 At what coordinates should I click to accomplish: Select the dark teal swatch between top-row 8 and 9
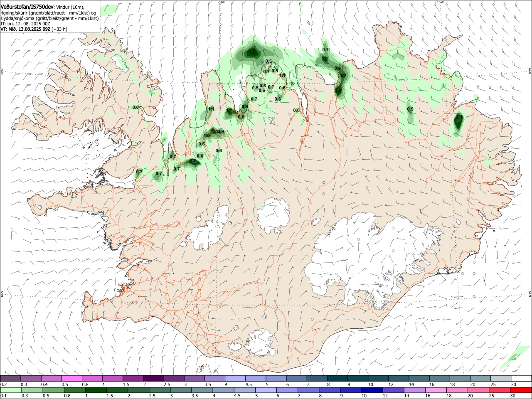[337, 378]
